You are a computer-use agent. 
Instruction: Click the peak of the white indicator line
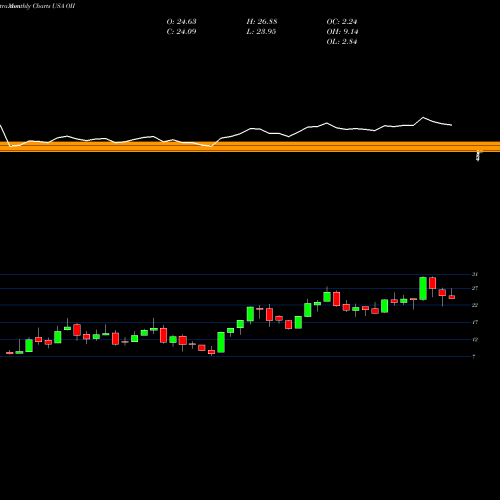click(x=423, y=117)
